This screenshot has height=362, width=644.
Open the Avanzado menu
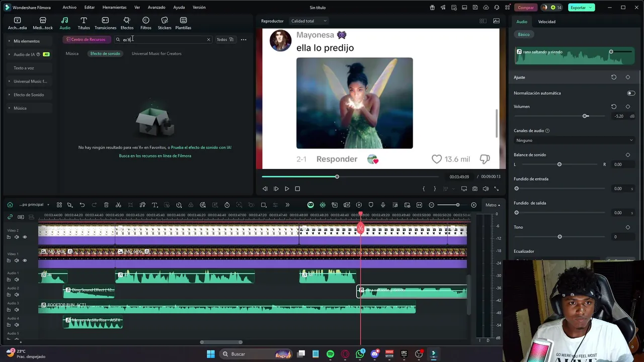[x=156, y=8]
